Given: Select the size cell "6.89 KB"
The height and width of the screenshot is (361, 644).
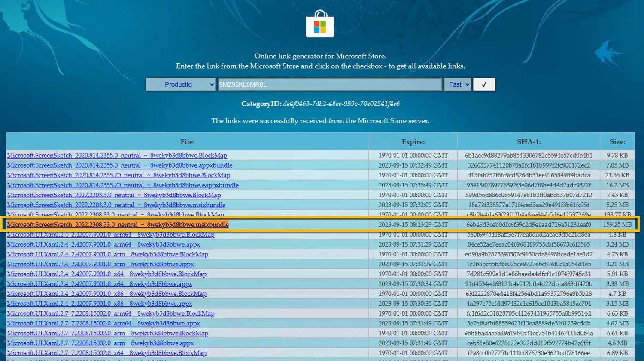Looking at the screenshot, I should 617,353.
